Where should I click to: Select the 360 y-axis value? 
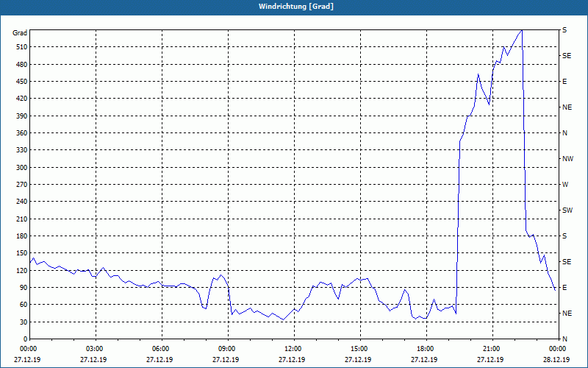click(21, 133)
